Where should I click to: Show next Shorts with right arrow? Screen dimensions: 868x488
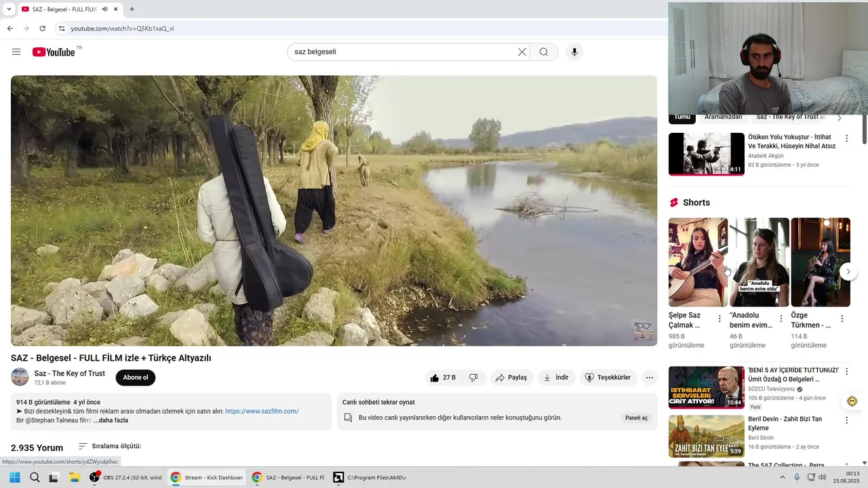coord(848,272)
